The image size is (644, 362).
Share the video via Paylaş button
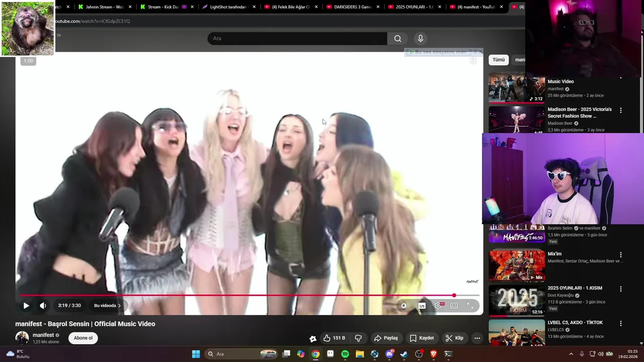point(386,338)
